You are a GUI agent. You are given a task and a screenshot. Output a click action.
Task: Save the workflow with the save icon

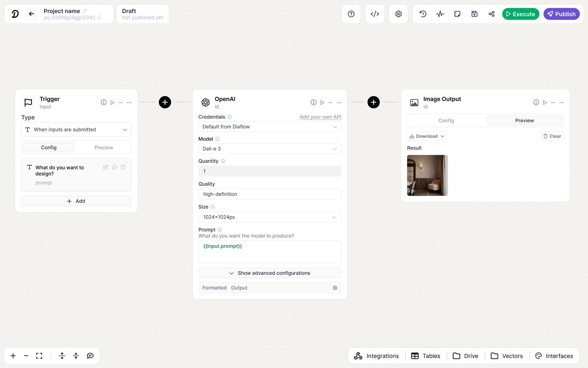[474, 14]
